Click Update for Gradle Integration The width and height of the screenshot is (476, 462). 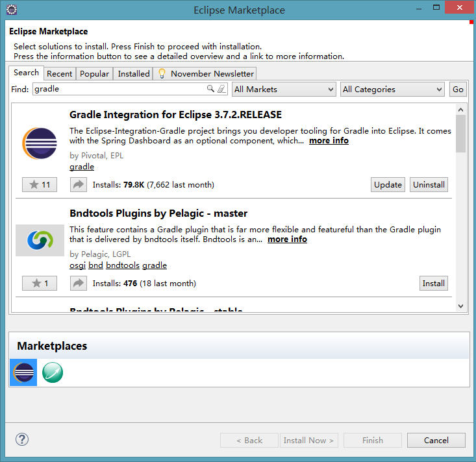pos(388,185)
